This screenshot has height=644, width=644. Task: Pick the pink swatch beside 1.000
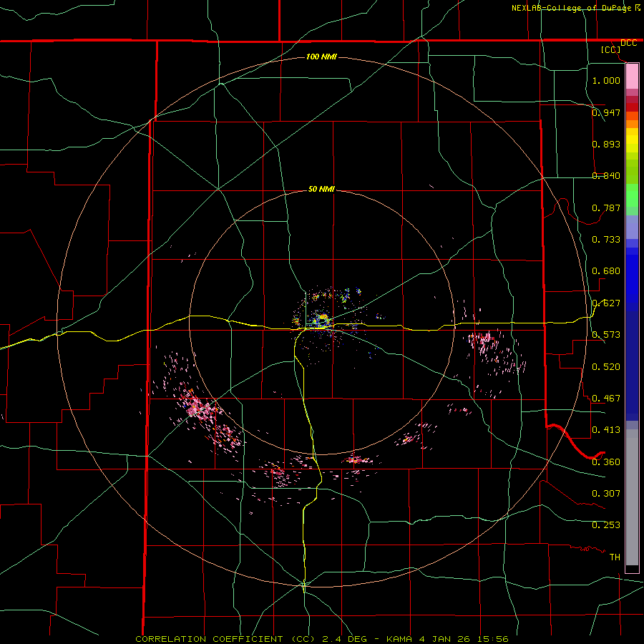click(632, 77)
